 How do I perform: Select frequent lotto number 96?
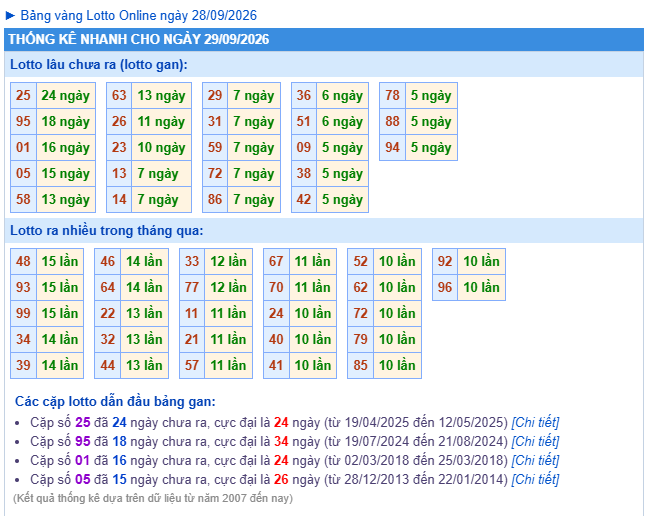tap(445, 287)
